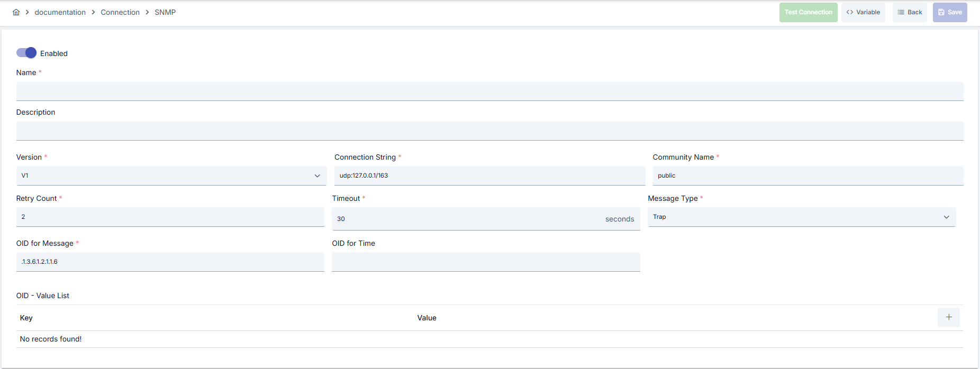Open the home icon in breadcrumb
Screen dimensions: 980x369
point(16,12)
